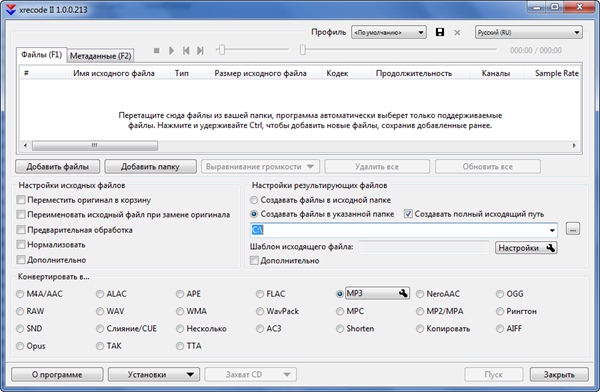Open Выравнивание громкости dropdown
This screenshot has height=392, width=600.
click(x=261, y=167)
